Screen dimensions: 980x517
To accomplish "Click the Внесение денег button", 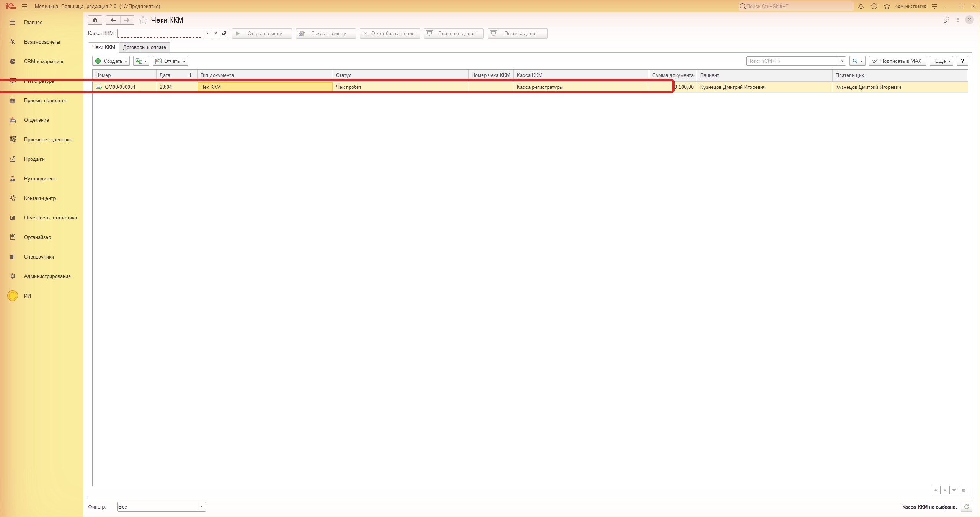I will point(454,33).
